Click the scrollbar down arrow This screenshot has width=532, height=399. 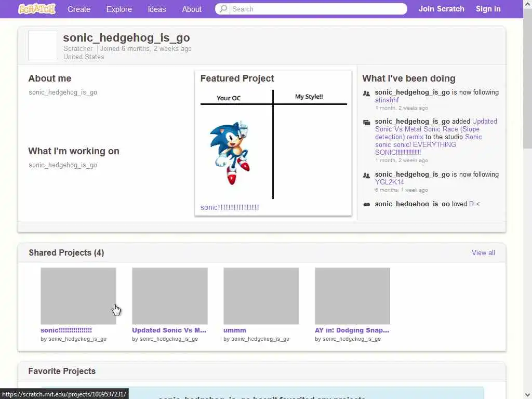tap(528, 395)
